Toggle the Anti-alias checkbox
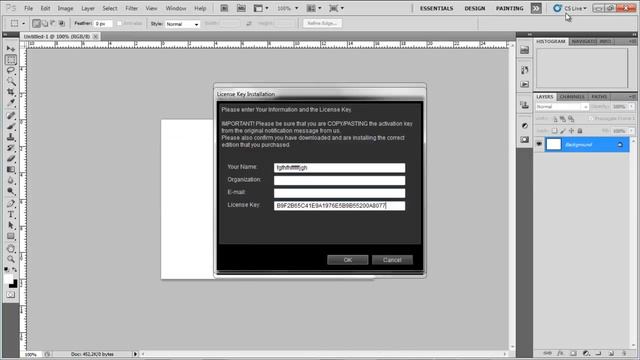This screenshot has width=640, height=360. point(120,24)
